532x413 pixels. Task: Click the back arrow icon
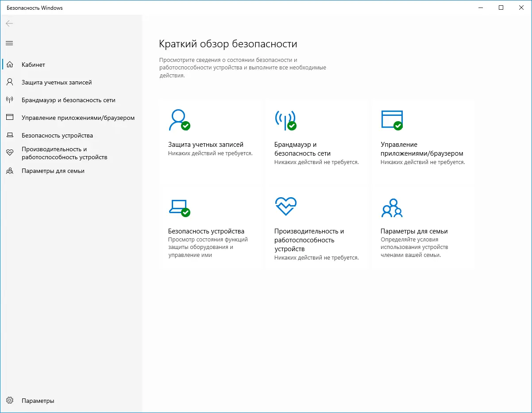click(9, 23)
